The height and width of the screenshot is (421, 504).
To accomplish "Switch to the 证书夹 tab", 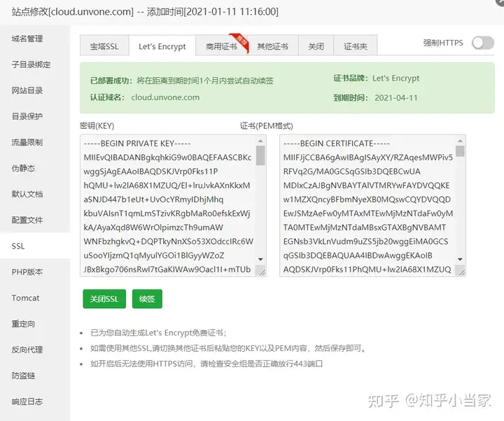I will coord(356,46).
